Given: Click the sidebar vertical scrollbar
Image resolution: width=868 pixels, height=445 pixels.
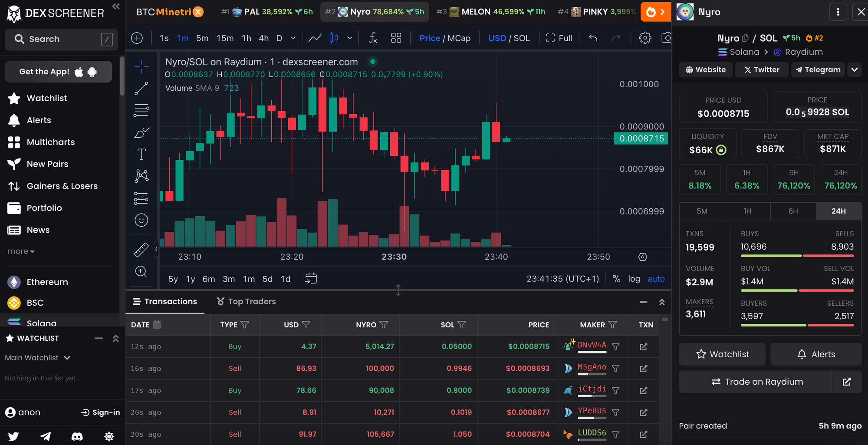Looking at the screenshot, I should click(x=122, y=76).
